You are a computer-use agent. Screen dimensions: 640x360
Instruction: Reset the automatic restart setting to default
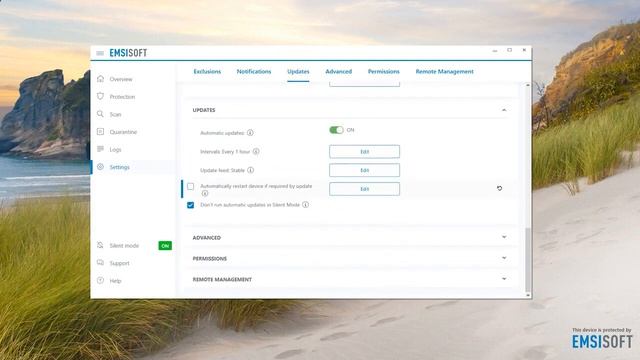(x=499, y=188)
